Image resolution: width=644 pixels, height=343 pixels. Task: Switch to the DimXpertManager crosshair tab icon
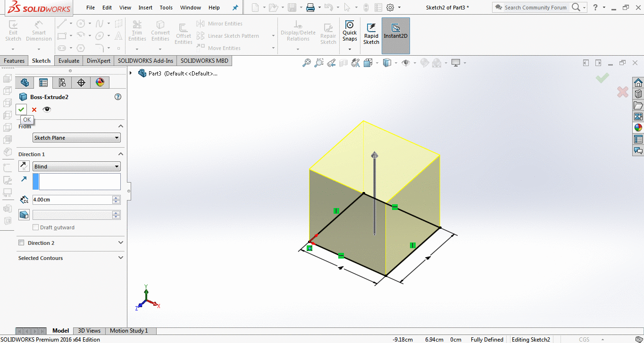click(81, 83)
